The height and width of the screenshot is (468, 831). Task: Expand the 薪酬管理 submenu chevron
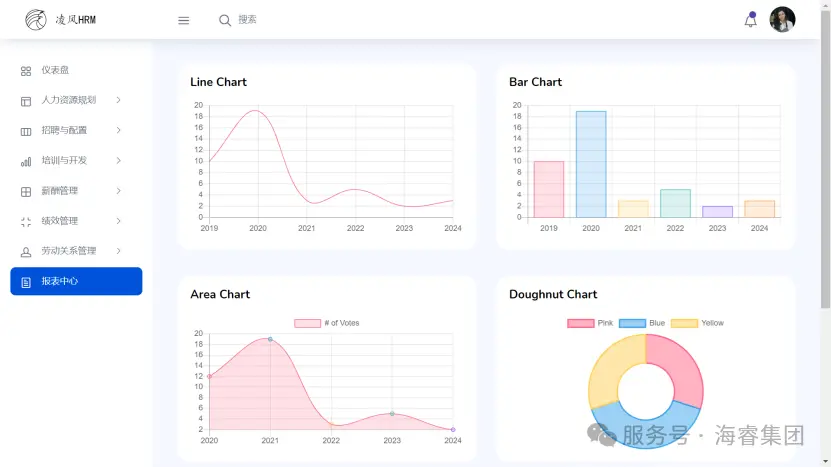click(x=118, y=190)
